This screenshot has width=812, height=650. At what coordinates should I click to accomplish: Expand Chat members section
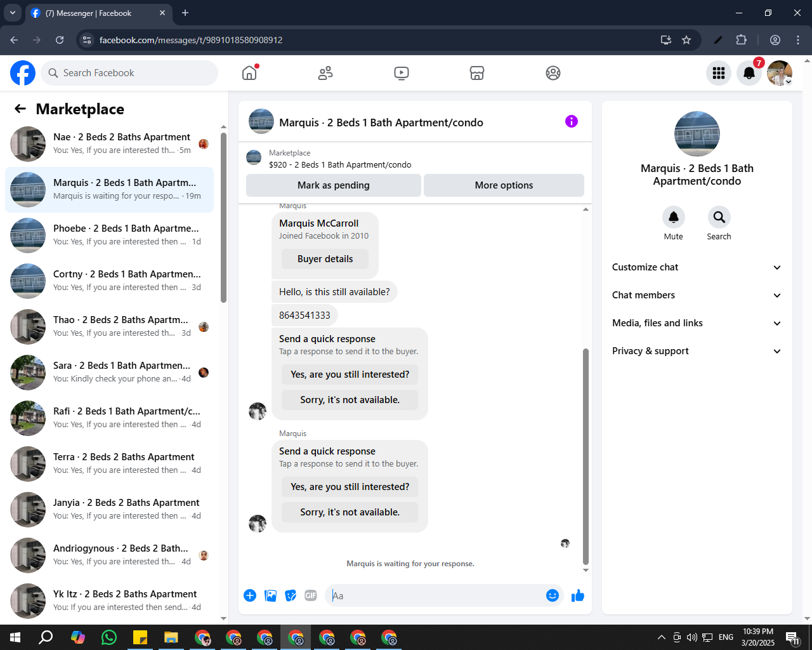pyautogui.click(x=697, y=295)
